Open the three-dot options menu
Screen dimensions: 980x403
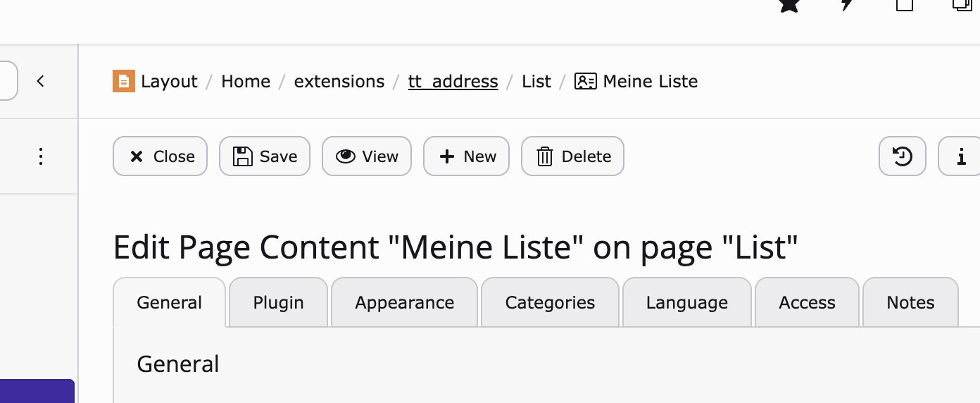(x=41, y=156)
